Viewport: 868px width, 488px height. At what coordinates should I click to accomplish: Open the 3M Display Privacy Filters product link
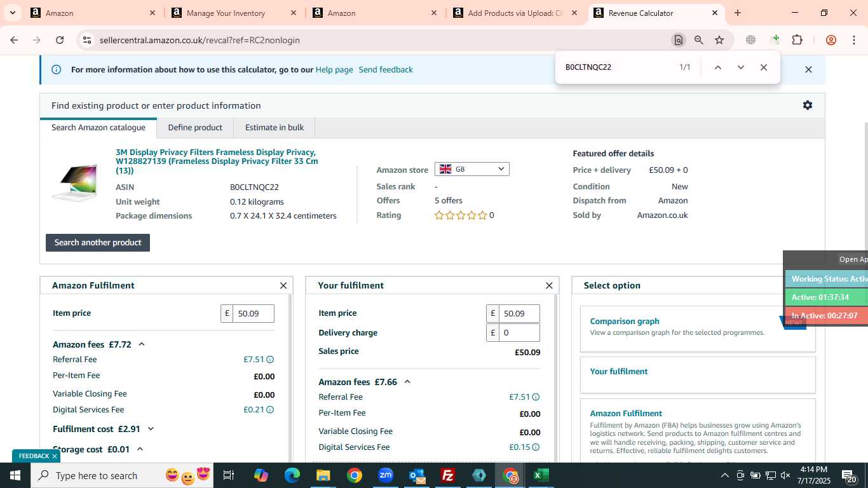pos(217,161)
